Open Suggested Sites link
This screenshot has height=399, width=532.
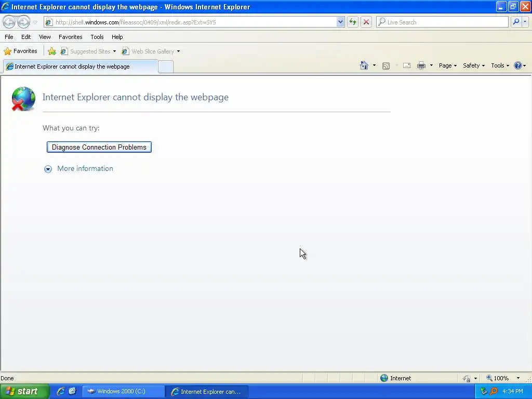[x=86, y=51]
